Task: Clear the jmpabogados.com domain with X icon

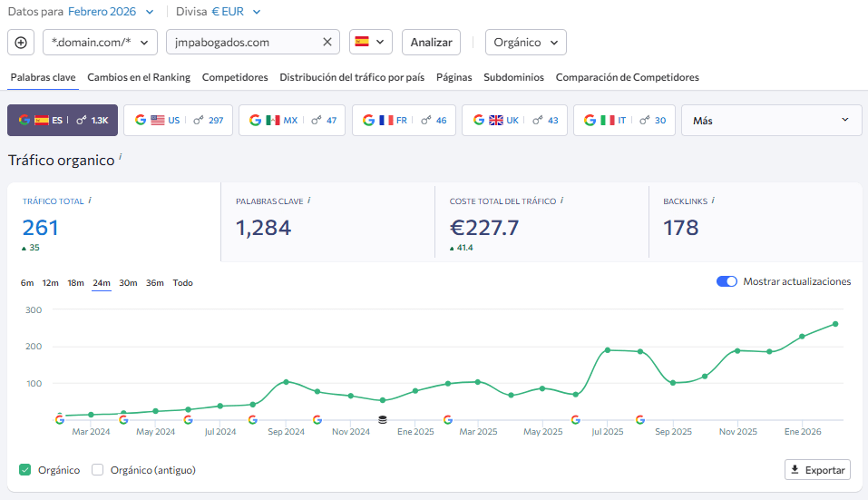Action: 327,43
